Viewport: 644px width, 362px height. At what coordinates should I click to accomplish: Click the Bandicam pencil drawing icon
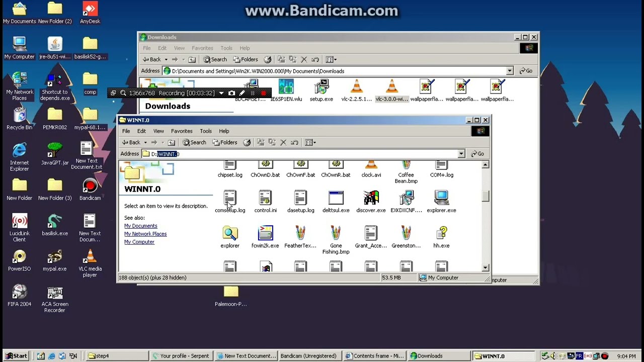pyautogui.click(x=242, y=93)
